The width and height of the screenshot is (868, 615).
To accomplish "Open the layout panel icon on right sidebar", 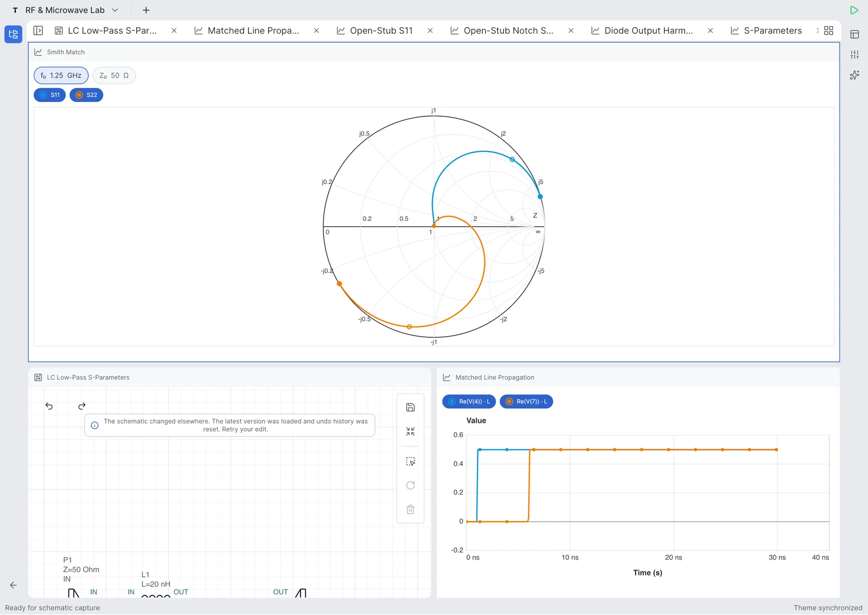I will (x=854, y=34).
